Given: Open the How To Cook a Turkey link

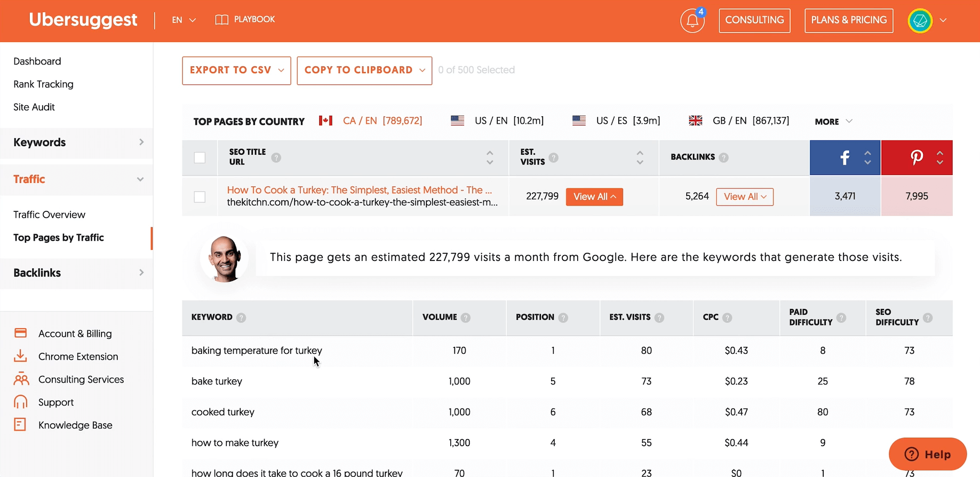Looking at the screenshot, I should [359, 190].
